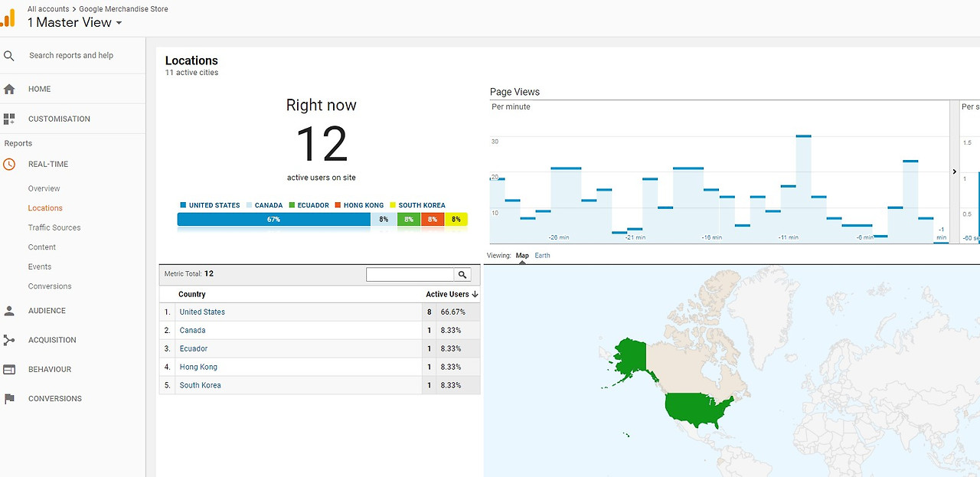The width and height of the screenshot is (980, 477).
Task: Click the HONG KONG legend label
Action: coord(364,205)
